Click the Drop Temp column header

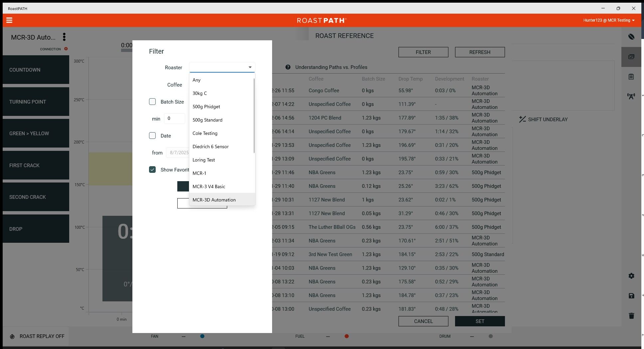tap(410, 79)
